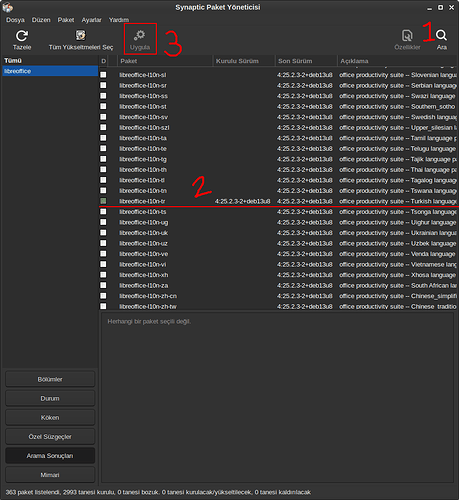
Task: Open the Düzen menu
Action: pos(41,20)
